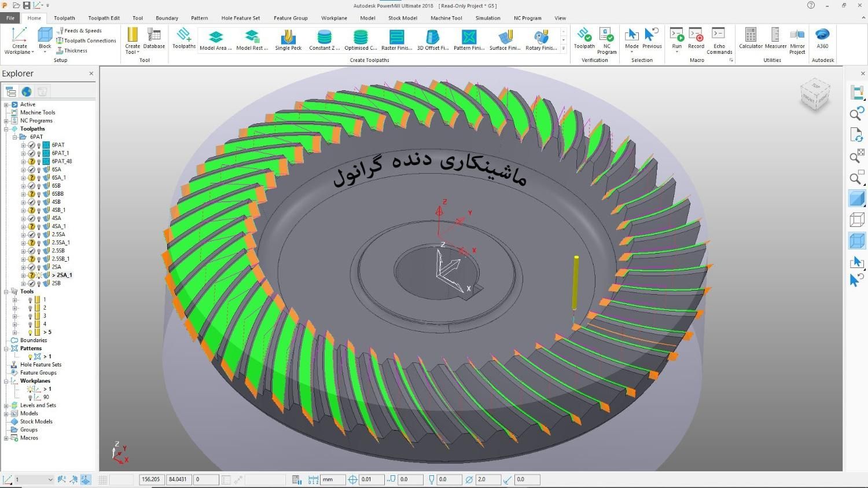
Task: Start macro Record
Action: tap(696, 38)
